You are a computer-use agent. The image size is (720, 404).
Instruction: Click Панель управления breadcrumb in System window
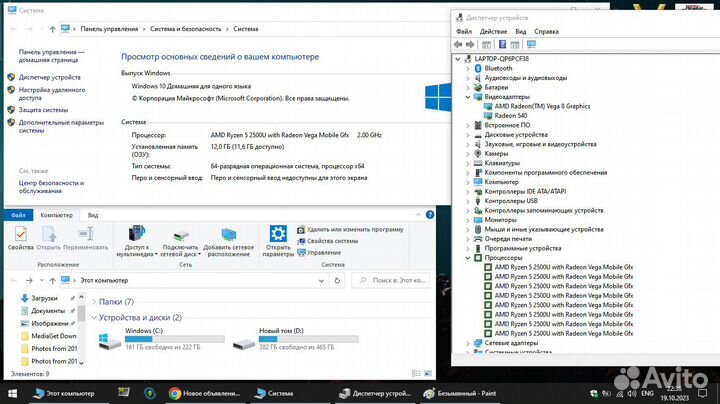109,29
